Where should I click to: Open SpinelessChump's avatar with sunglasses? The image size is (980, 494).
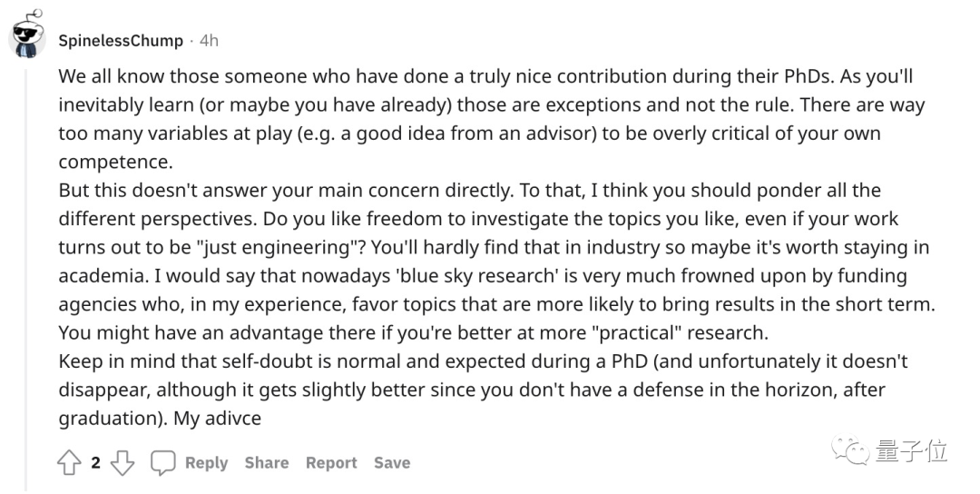(27, 38)
